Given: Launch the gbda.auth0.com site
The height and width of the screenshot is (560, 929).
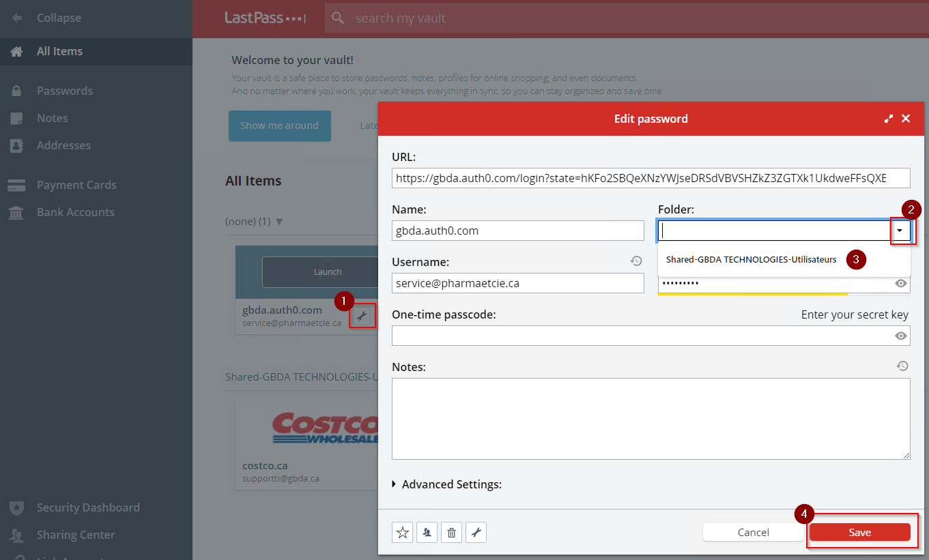Looking at the screenshot, I should coord(327,271).
